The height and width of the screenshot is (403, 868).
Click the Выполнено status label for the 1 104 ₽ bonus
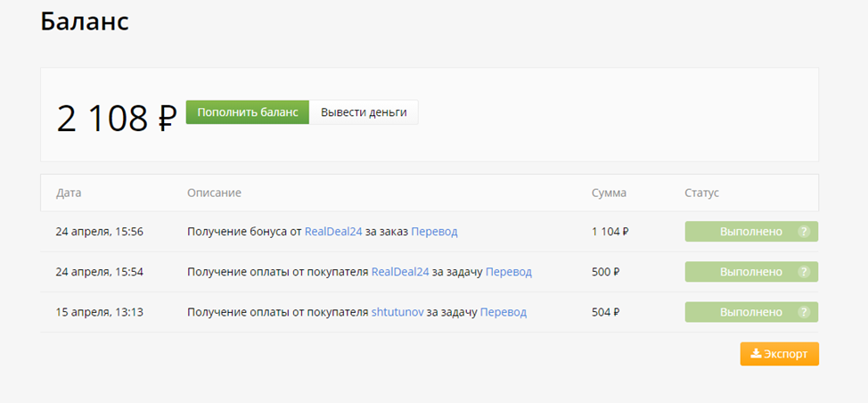(x=750, y=232)
